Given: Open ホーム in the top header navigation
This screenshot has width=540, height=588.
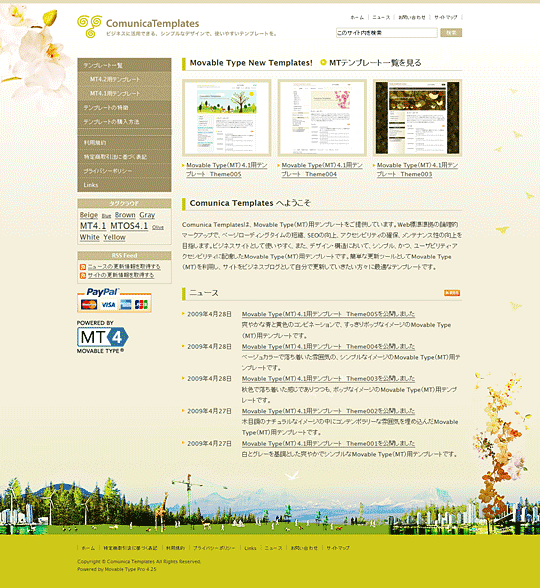Looking at the screenshot, I should pos(357,17).
